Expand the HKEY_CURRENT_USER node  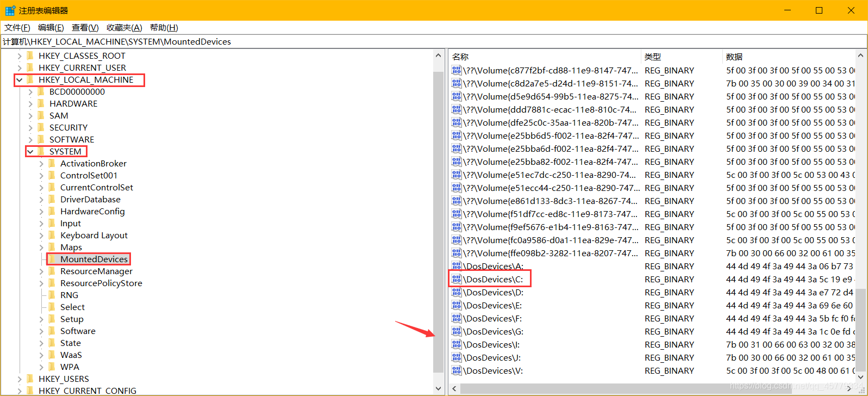click(x=20, y=67)
